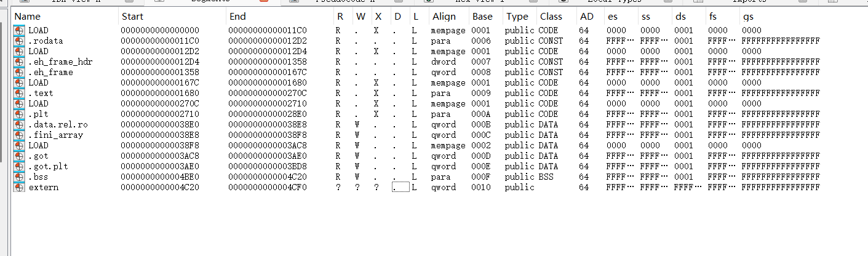This screenshot has width=868, height=256.
Task: Click the icon beside the .text segment
Action: pos(20,93)
